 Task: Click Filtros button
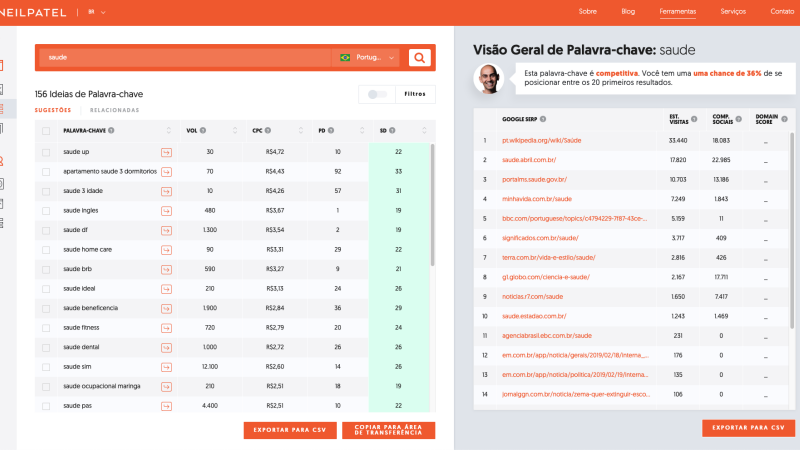tap(415, 94)
